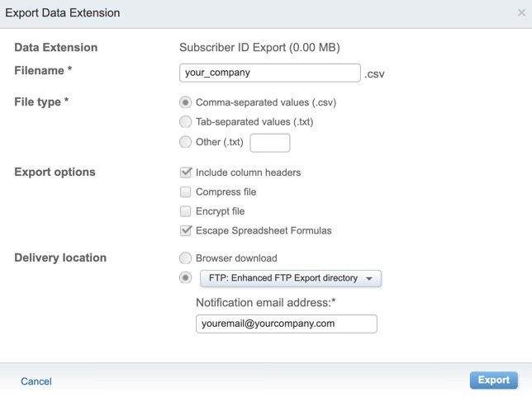This screenshot has height=397, width=532.
Task: Click the Delivery location label
Action: (x=60, y=258)
